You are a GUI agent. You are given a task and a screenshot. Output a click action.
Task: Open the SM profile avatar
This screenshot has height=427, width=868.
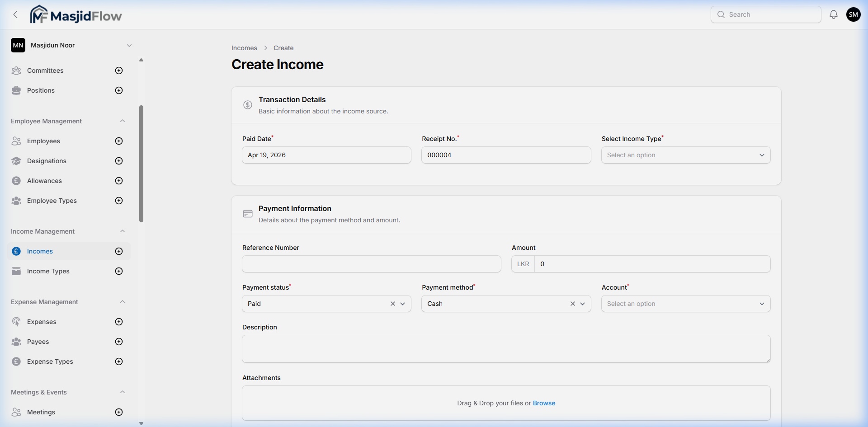(x=853, y=14)
